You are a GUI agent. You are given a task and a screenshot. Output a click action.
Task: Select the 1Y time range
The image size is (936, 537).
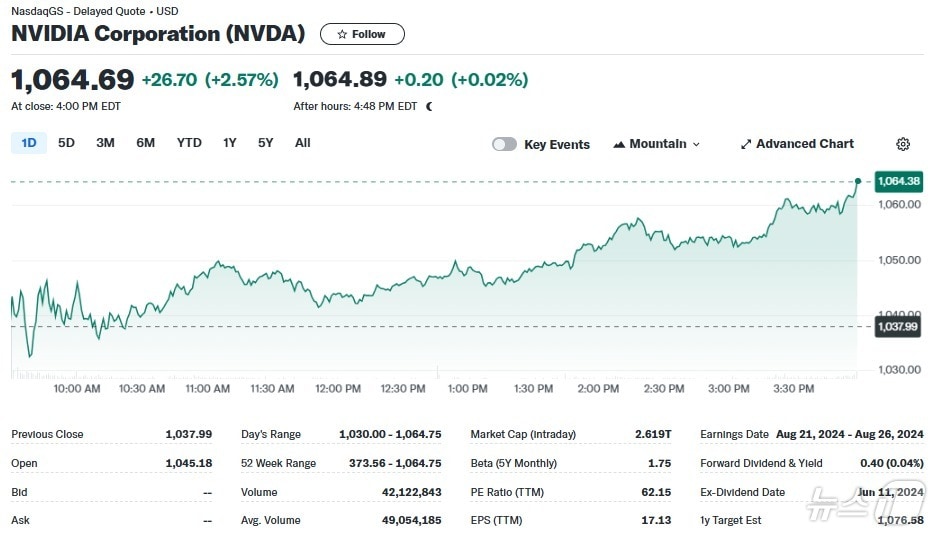coord(230,143)
